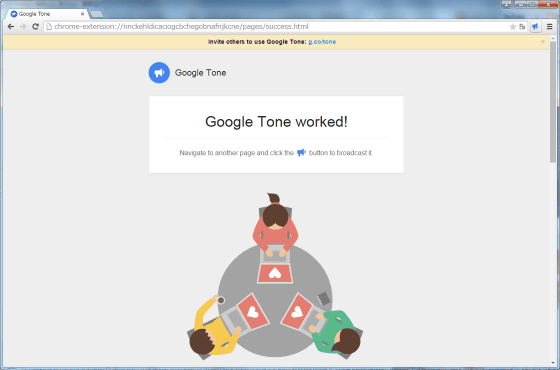Open a new tab with the new-tab button
The image size is (560, 370).
coord(96,14)
